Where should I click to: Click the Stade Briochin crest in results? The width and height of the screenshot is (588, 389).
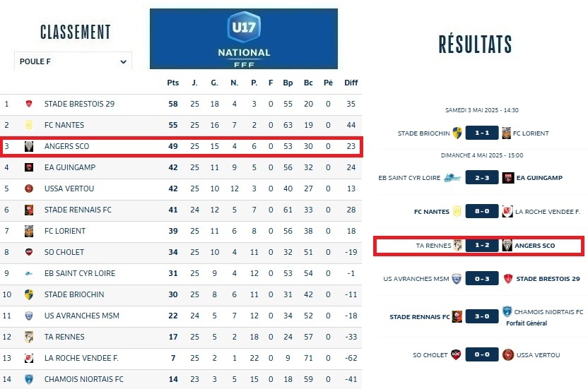click(x=457, y=133)
